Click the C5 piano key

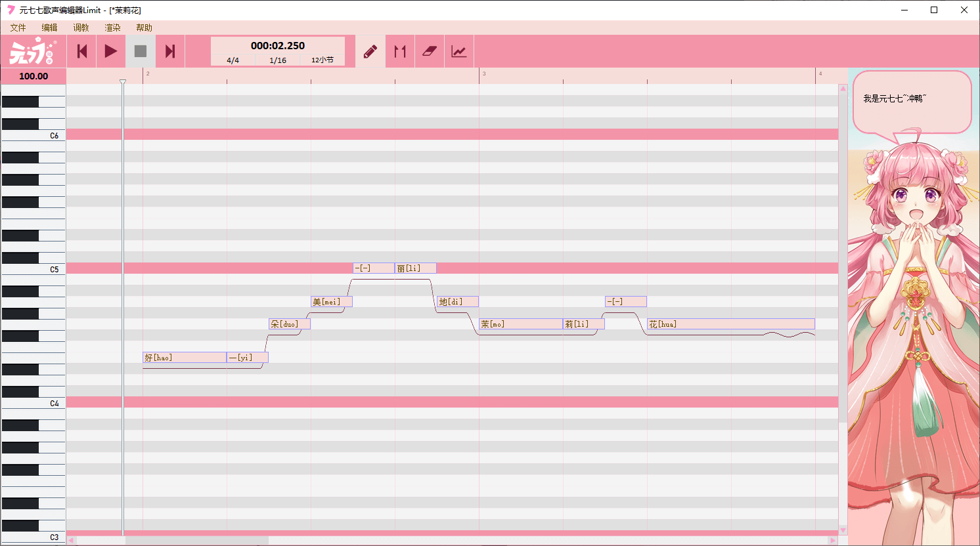point(33,270)
